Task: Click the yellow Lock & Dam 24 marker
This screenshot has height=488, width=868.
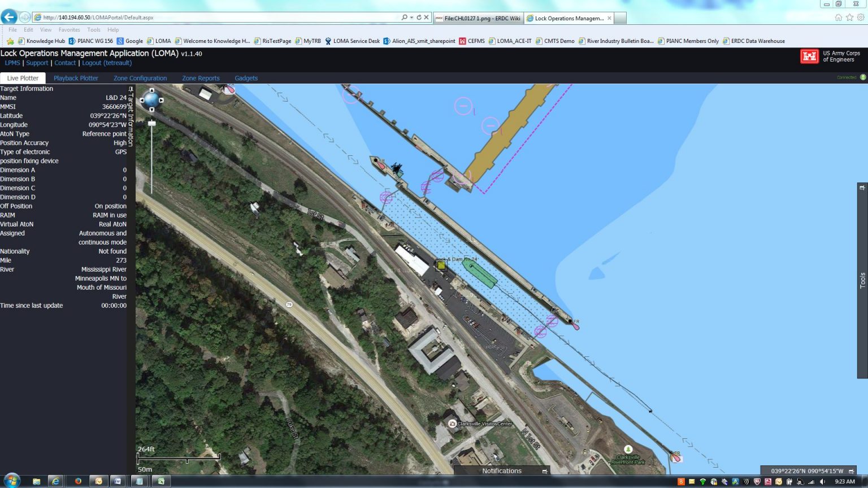Action: (x=441, y=265)
